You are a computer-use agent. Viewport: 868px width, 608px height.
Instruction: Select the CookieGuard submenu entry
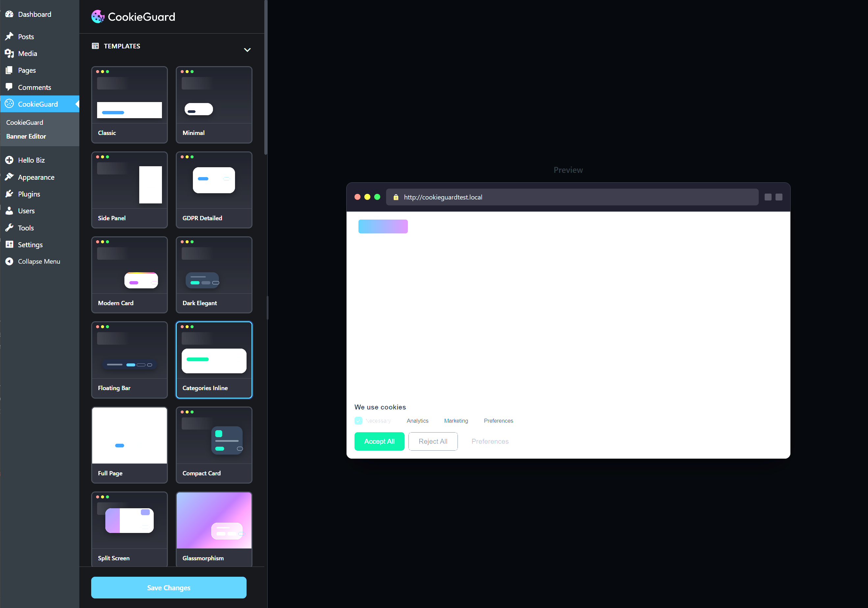pyautogui.click(x=25, y=122)
